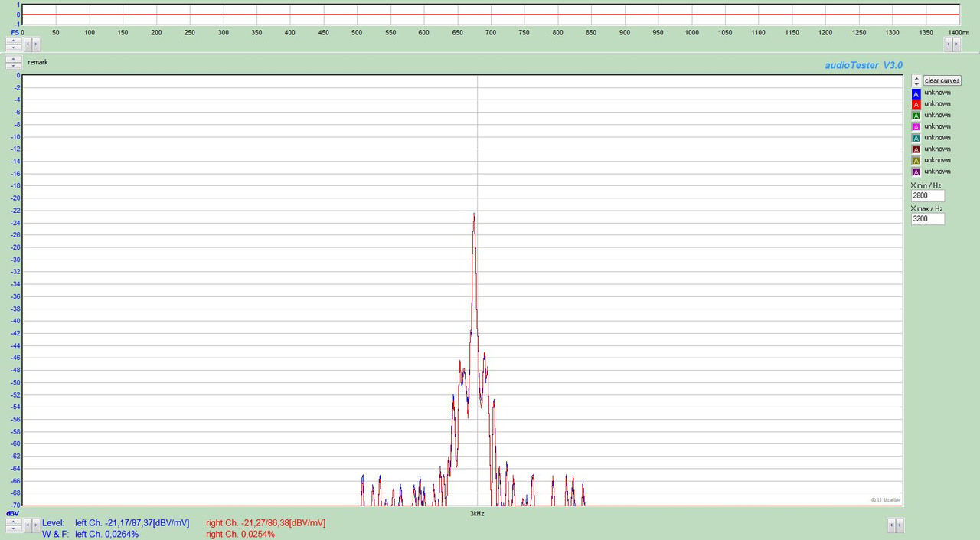Click the down arrow next to remark
Screen dimensions: 980x540
(13, 66)
